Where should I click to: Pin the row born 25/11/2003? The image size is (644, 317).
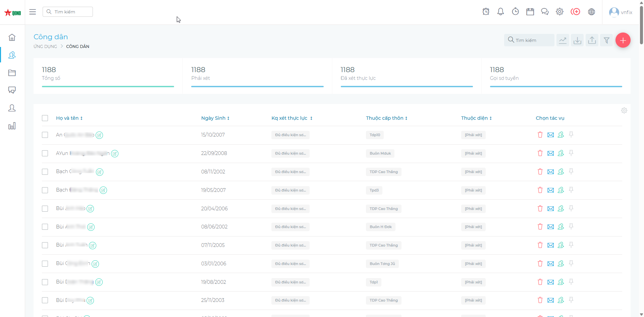571,300
